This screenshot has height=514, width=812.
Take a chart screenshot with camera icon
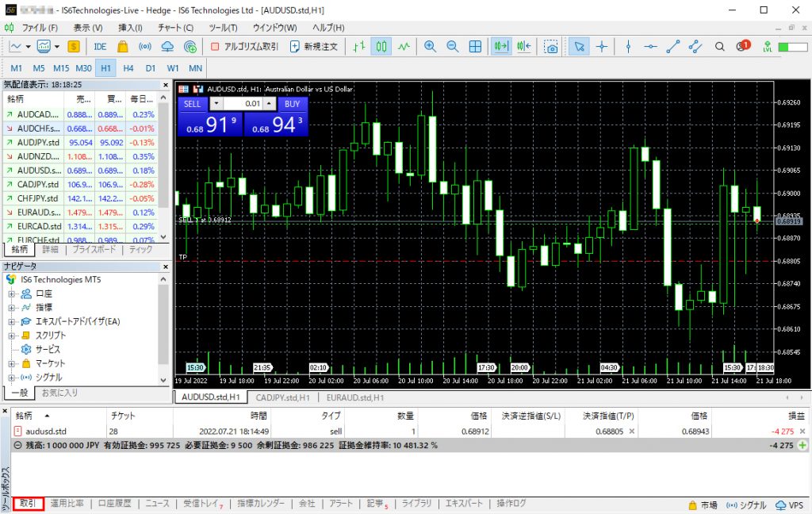pos(552,47)
